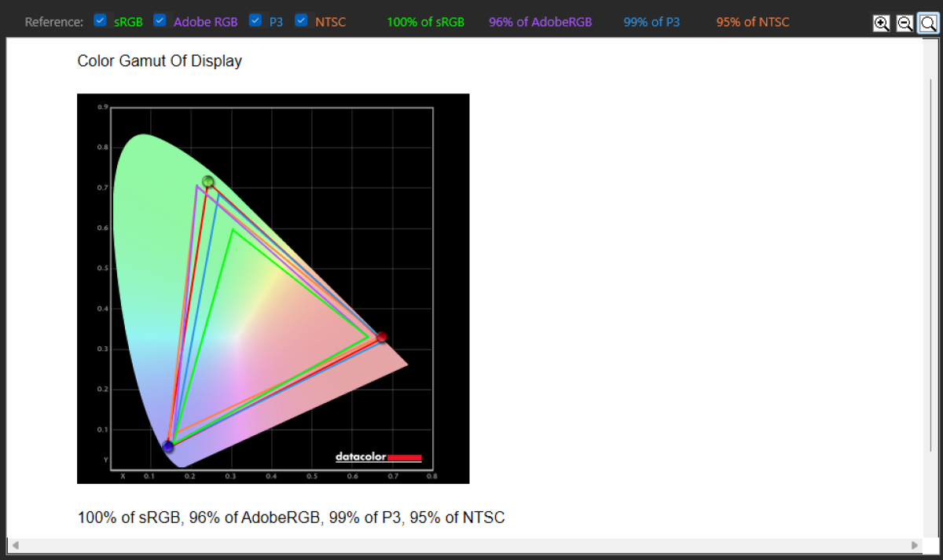Click the green primary marker on the gamut chart
The width and height of the screenshot is (943, 560).
(207, 182)
